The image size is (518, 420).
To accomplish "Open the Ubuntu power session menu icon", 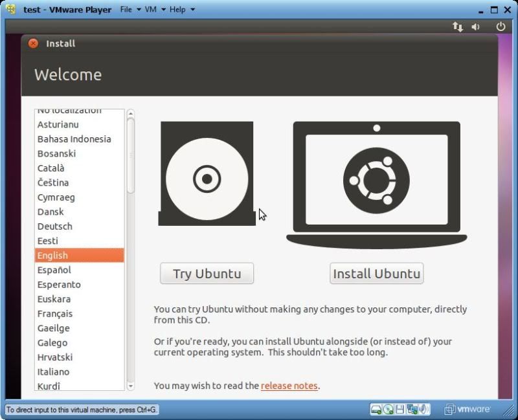I will [501, 27].
